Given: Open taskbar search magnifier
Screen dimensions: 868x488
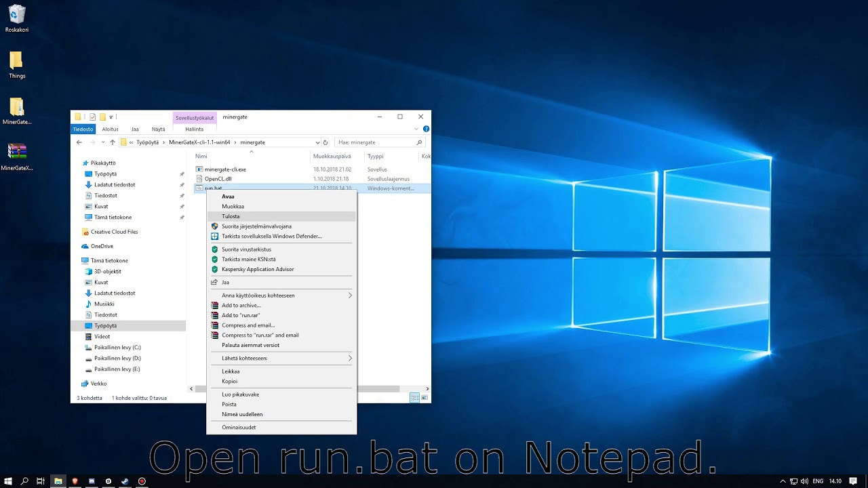Looking at the screenshot, I should click(24, 481).
